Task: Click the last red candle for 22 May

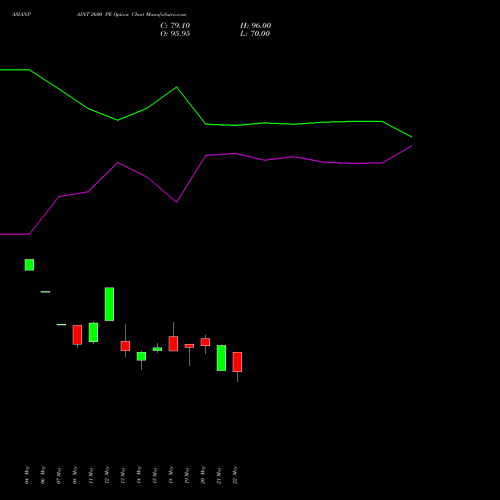Action: point(237,362)
